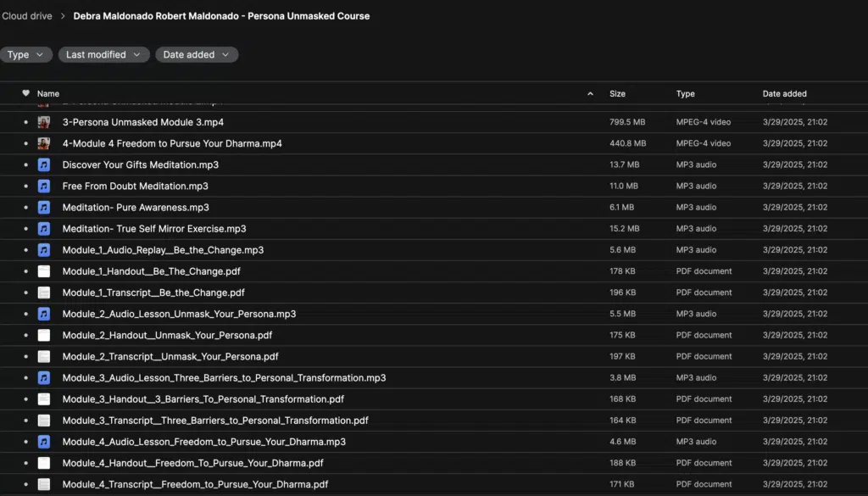This screenshot has width=868, height=496.
Task: Click the 15.2 MB size value
Action: (625, 229)
